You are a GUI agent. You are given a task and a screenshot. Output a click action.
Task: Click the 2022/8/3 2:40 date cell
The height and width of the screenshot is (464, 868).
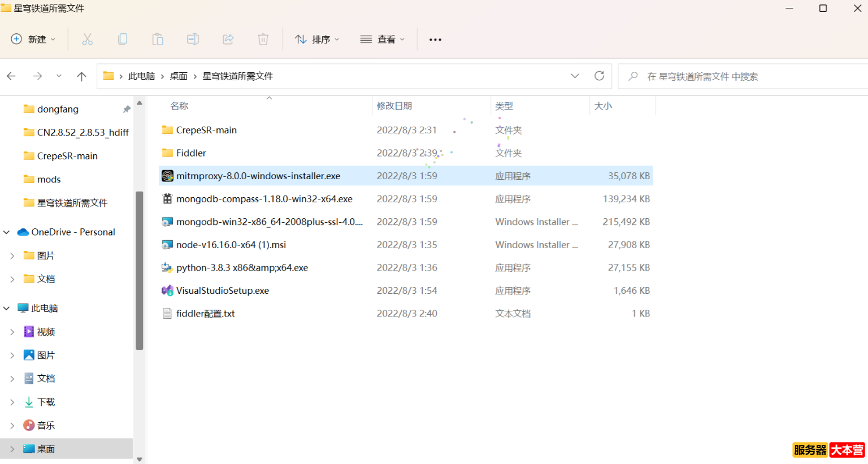click(x=407, y=314)
